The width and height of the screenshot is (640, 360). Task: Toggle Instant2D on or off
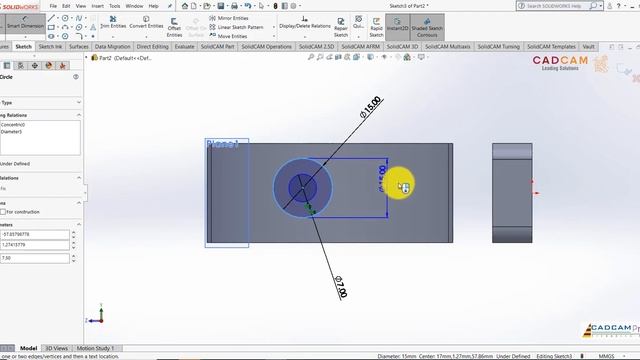398,27
